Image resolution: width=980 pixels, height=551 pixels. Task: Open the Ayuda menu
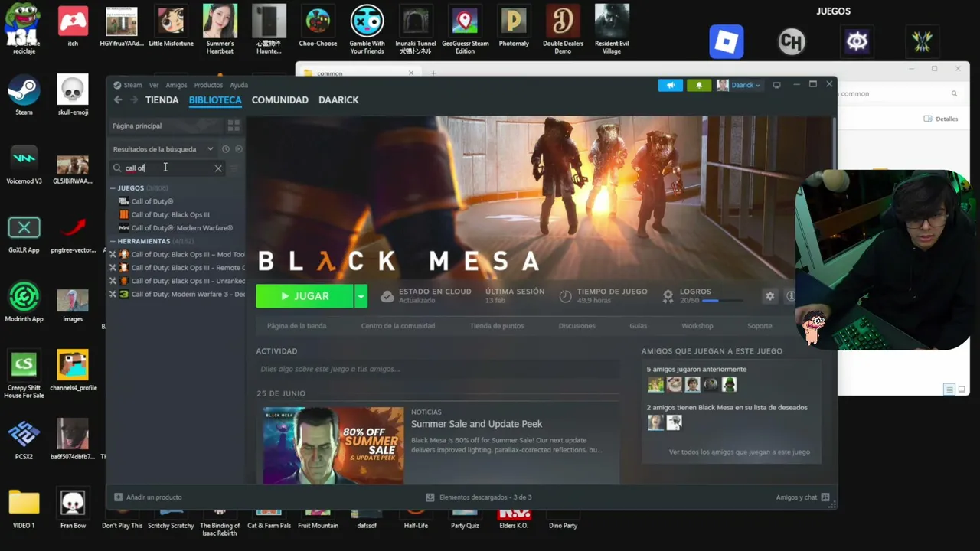(x=239, y=85)
